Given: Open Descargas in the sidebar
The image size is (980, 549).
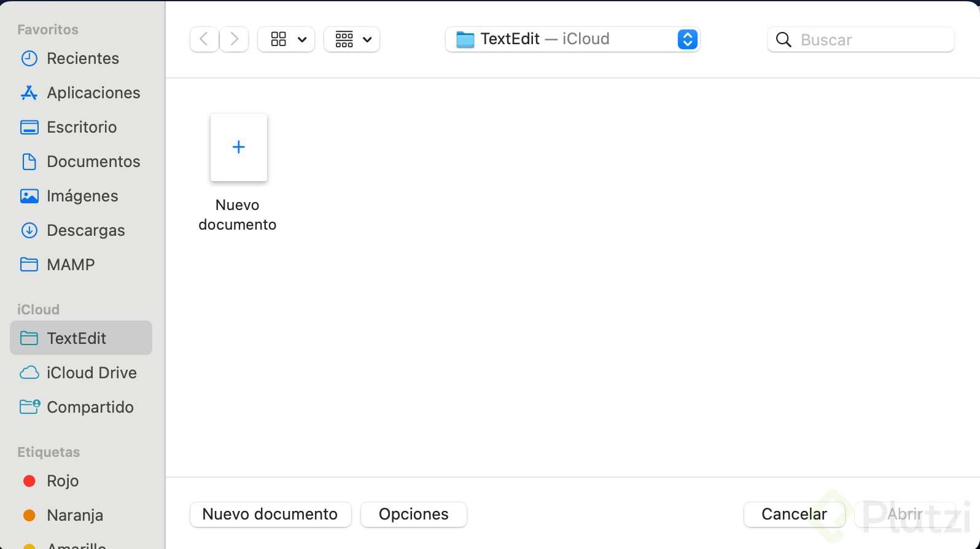Looking at the screenshot, I should [81, 230].
